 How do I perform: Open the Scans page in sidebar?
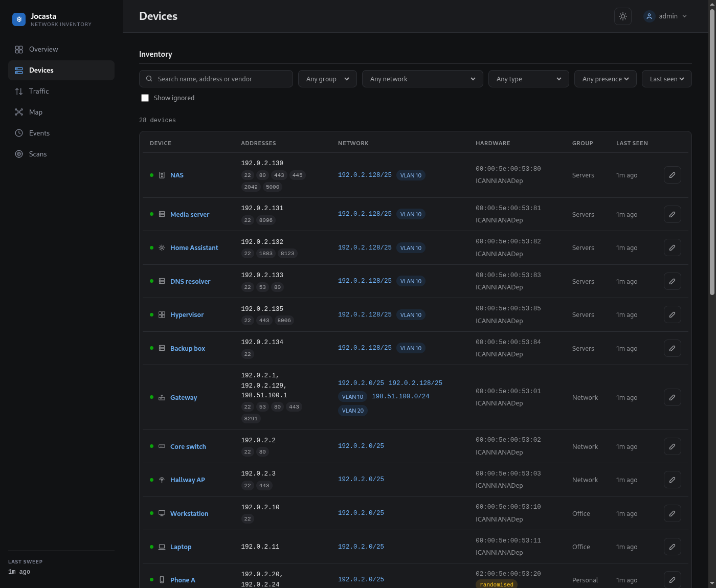pyautogui.click(x=61, y=154)
